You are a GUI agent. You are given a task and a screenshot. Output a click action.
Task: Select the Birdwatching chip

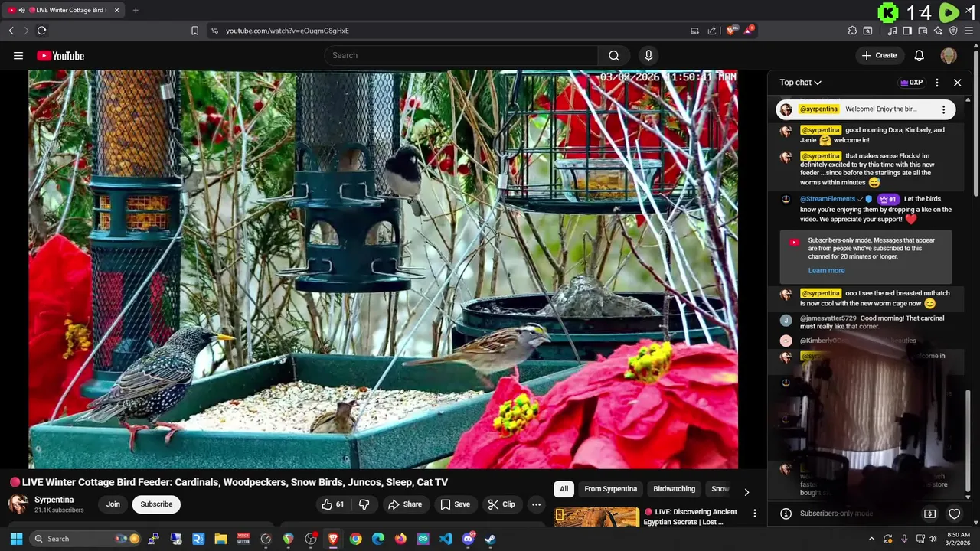tap(674, 489)
